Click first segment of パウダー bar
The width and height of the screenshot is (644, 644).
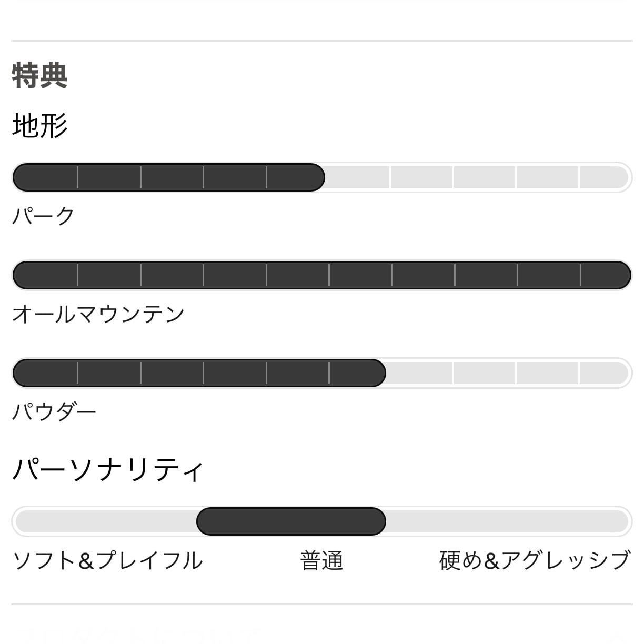point(45,373)
